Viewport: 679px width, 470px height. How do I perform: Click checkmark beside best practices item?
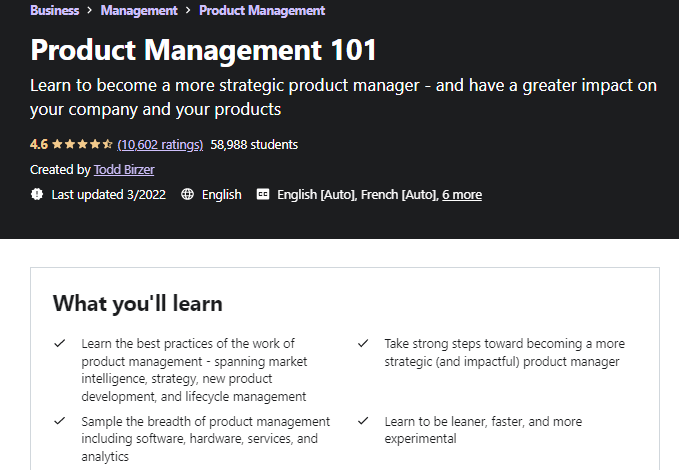point(60,344)
